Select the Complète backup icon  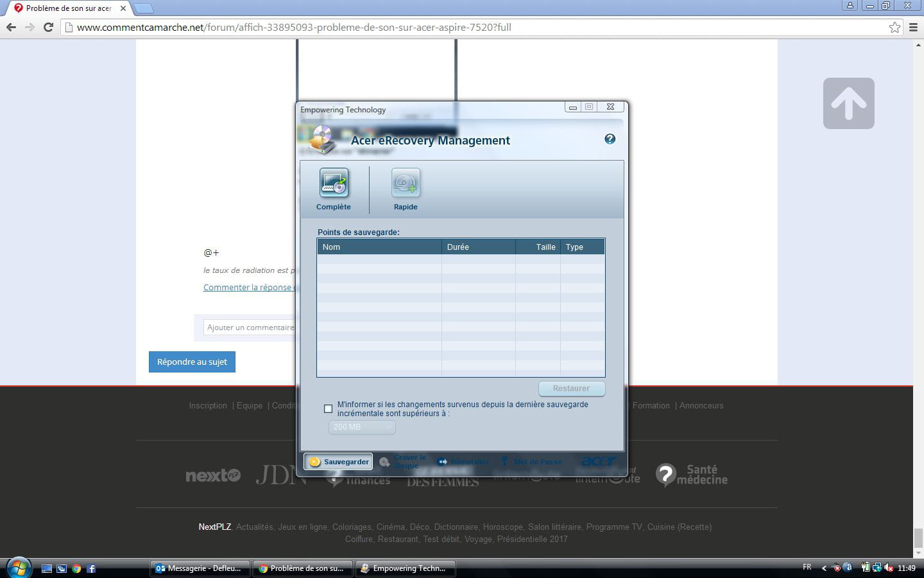tap(334, 184)
